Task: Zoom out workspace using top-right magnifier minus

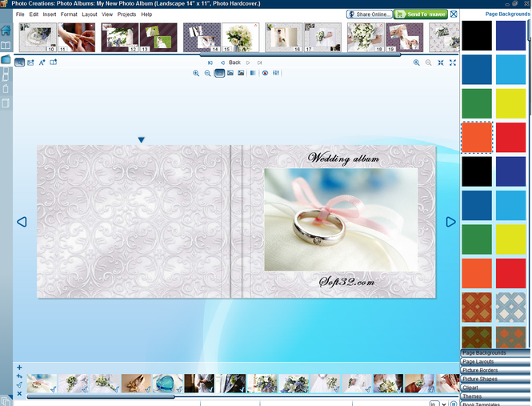Action: click(429, 62)
